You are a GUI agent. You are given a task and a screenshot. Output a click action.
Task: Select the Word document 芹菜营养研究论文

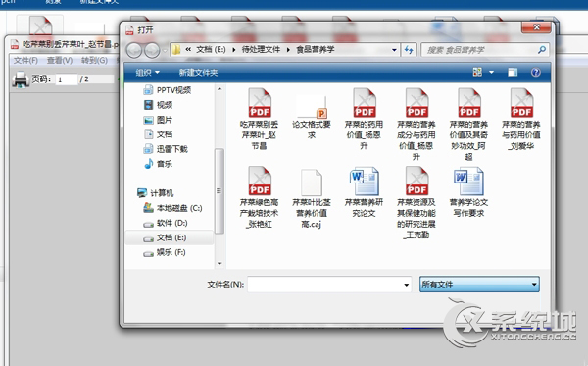pyautogui.click(x=365, y=192)
